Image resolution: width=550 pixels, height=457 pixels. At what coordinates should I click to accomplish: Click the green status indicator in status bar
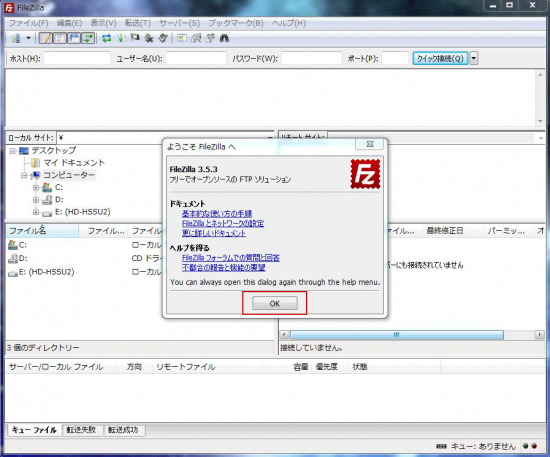pos(525,446)
